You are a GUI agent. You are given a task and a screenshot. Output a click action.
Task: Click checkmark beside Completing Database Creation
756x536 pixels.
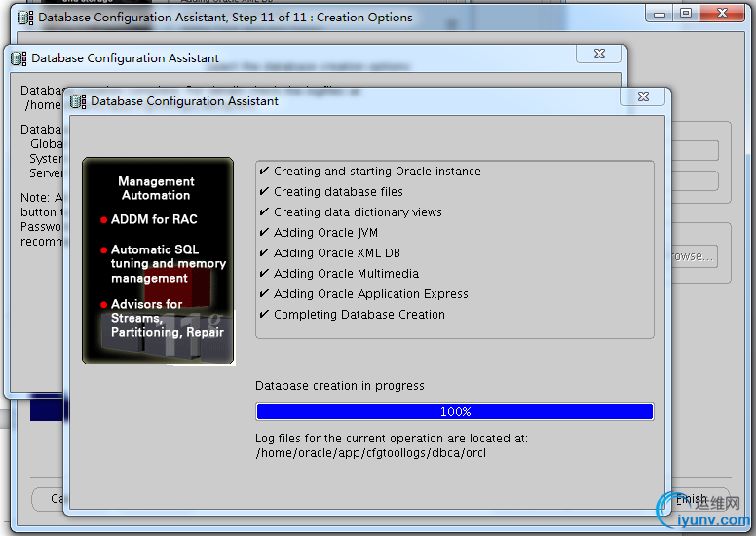coord(264,315)
